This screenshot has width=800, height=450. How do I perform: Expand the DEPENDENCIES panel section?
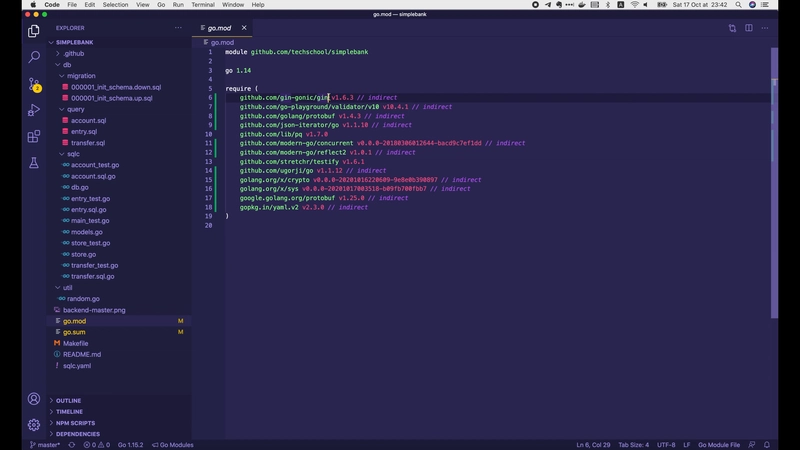(77, 434)
